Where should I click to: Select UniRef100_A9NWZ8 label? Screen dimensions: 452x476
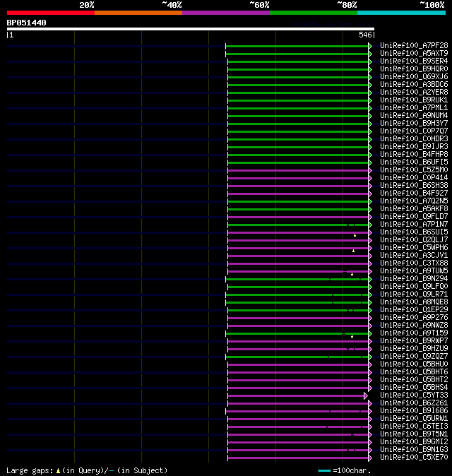pos(414,325)
